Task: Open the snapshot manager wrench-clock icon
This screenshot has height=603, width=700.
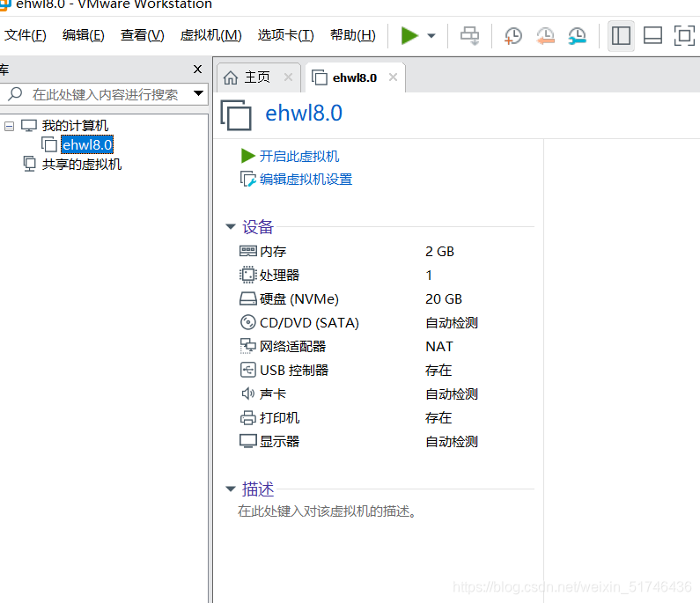Action: point(578,36)
